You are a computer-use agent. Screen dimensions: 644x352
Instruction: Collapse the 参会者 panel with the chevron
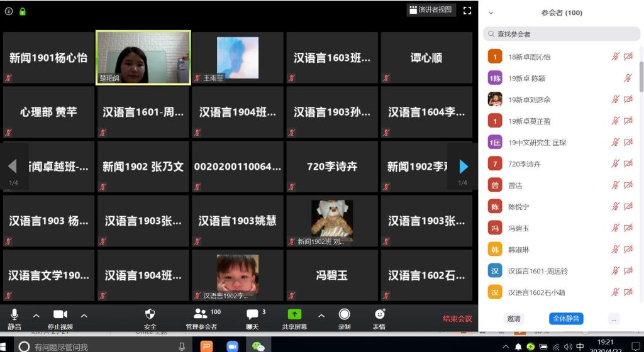coord(491,13)
